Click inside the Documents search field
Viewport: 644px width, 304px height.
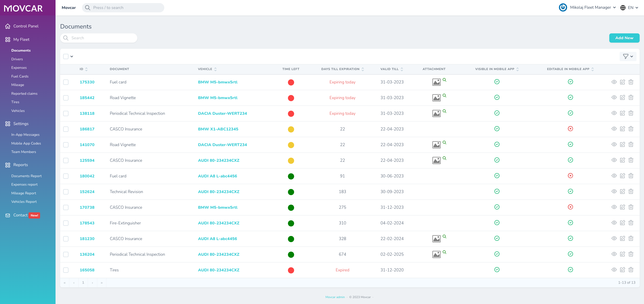pyautogui.click(x=98, y=38)
